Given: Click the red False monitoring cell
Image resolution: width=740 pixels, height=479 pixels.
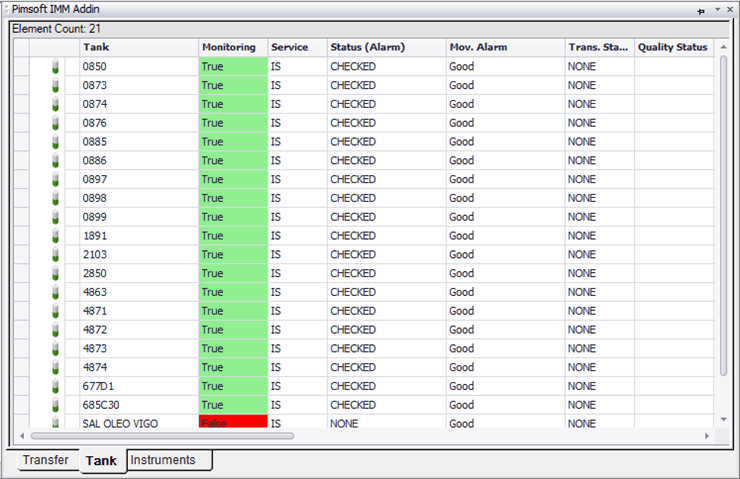Looking at the screenshot, I should (233, 423).
